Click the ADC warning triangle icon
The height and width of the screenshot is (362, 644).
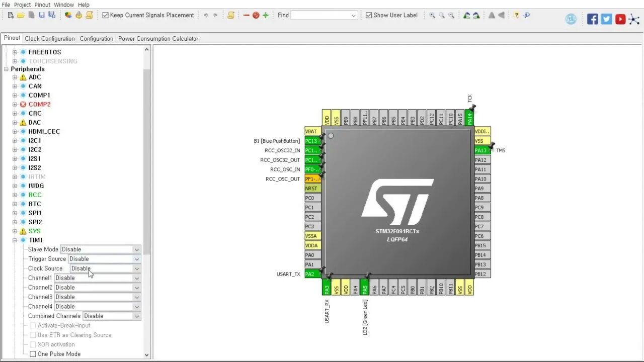point(23,77)
